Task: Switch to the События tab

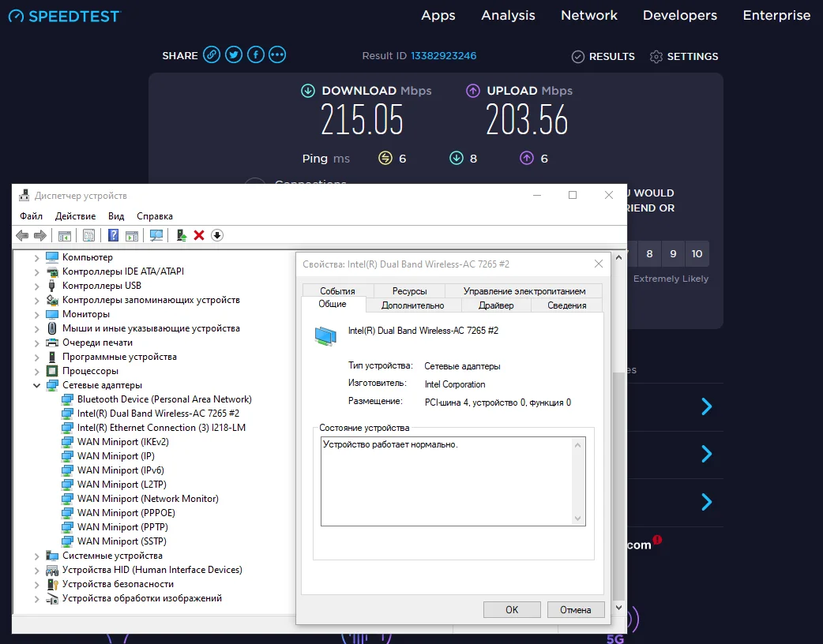Action: tap(337, 291)
